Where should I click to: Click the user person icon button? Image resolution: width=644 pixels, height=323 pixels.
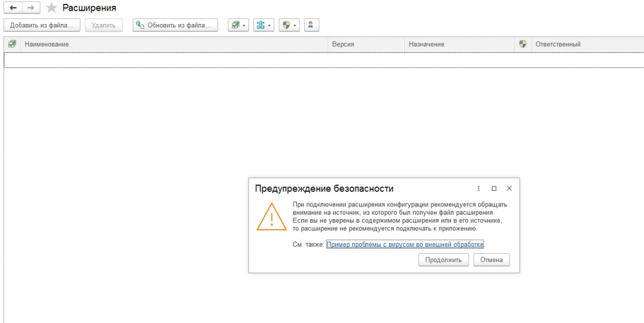[x=311, y=25]
